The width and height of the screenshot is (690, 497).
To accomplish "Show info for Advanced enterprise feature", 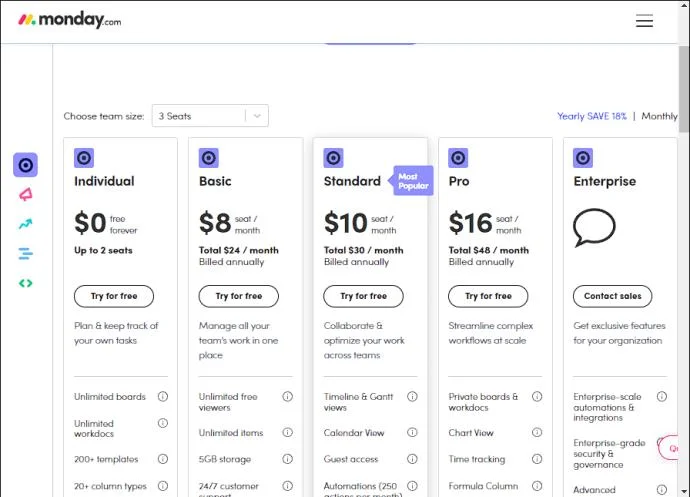I will click(x=662, y=490).
